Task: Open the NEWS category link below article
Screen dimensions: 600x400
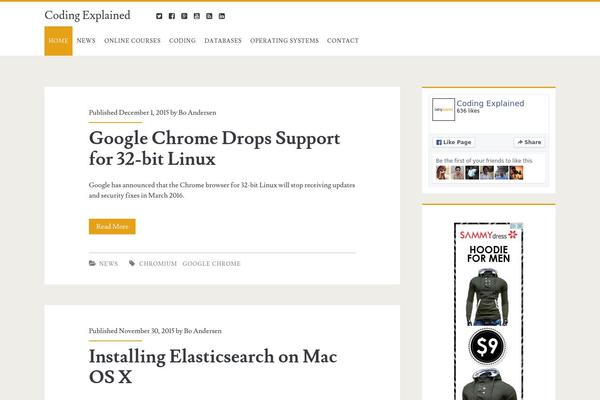Action: click(x=108, y=264)
